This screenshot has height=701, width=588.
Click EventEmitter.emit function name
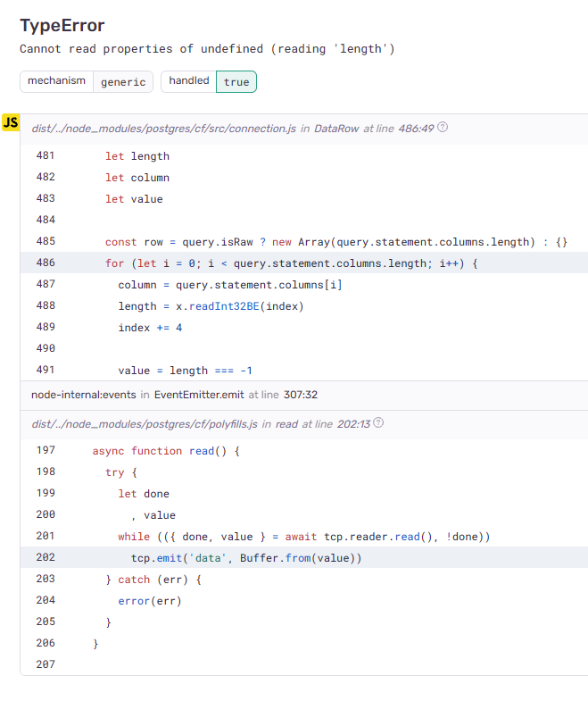click(x=199, y=395)
